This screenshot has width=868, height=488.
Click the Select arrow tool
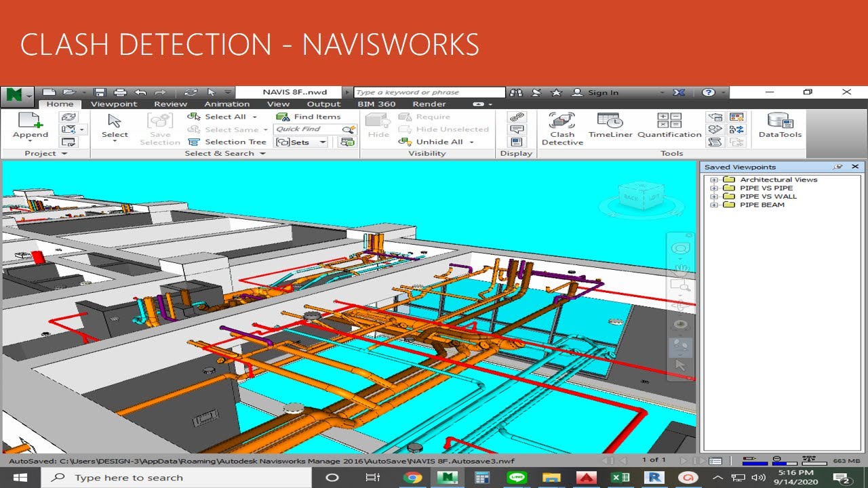point(115,127)
